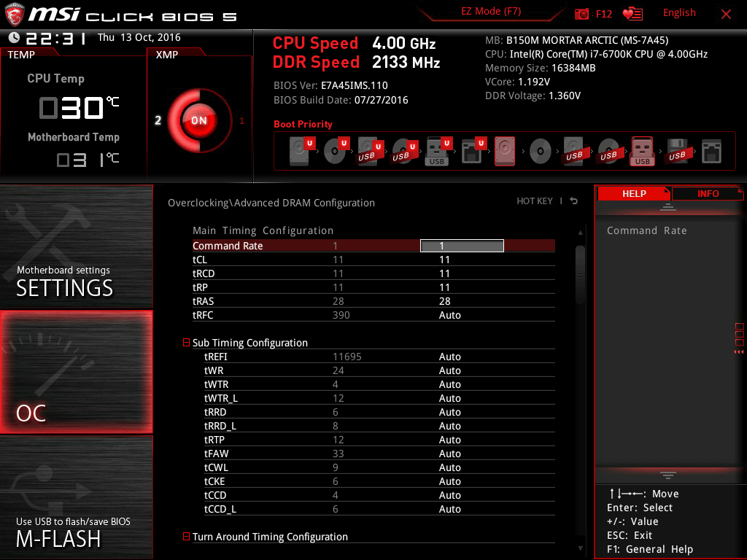
Task: Click the back arrow next to HOT KEY
Action: (x=574, y=201)
